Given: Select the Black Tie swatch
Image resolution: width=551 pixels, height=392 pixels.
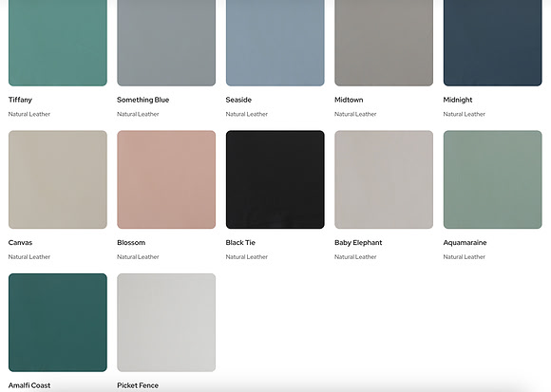Looking at the screenshot, I should pos(275,179).
